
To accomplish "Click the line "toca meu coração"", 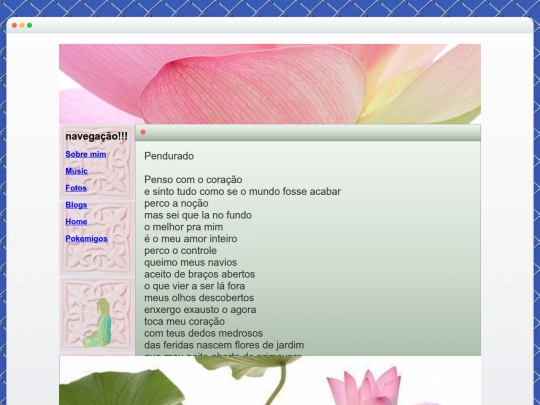I will point(185,321).
